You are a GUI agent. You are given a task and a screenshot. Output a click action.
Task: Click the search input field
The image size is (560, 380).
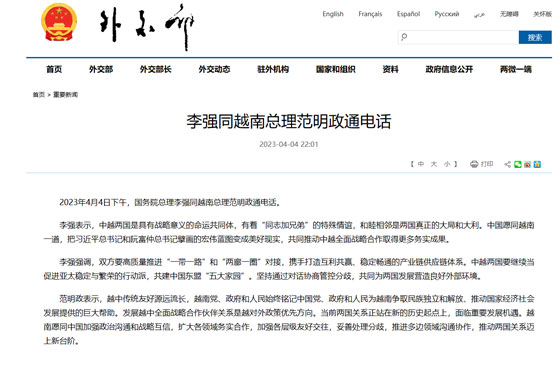point(459,37)
